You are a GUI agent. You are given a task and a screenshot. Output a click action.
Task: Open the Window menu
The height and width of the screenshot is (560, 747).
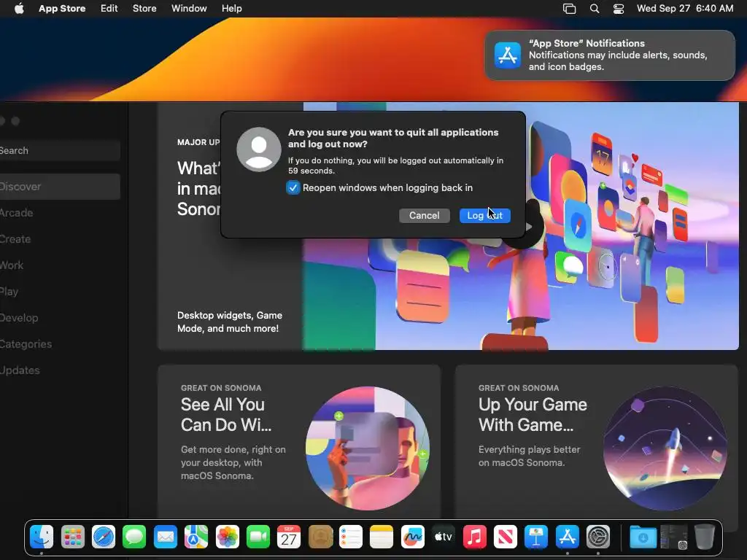[x=189, y=9]
